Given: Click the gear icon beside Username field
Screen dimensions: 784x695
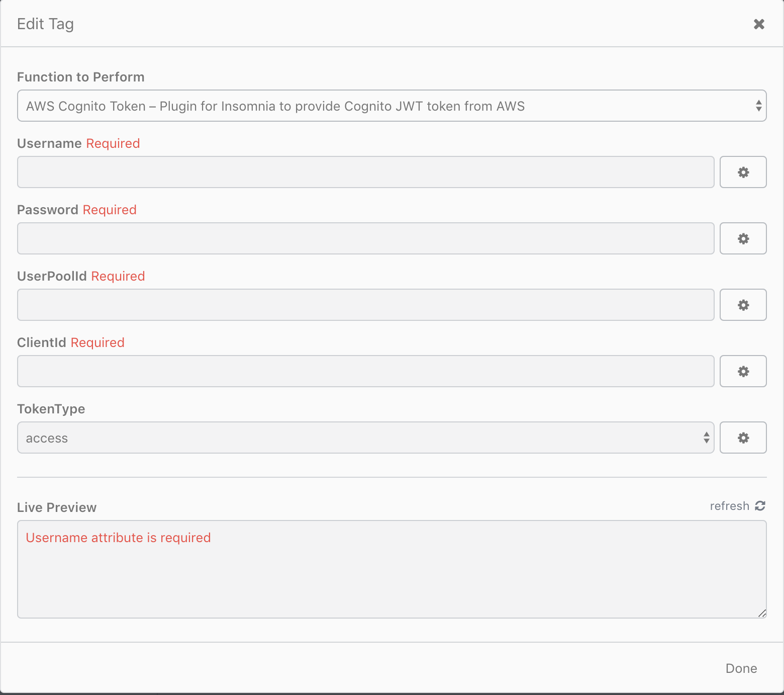Looking at the screenshot, I should (x=743, y=172).
